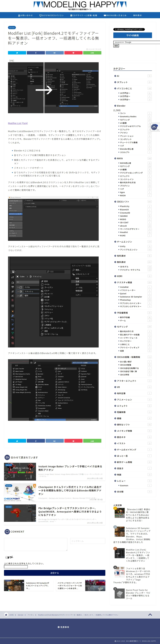This screenshot has height=644, width=160.
Task: Share on Facebook via button under article title
Action: (x=36, y=53)
